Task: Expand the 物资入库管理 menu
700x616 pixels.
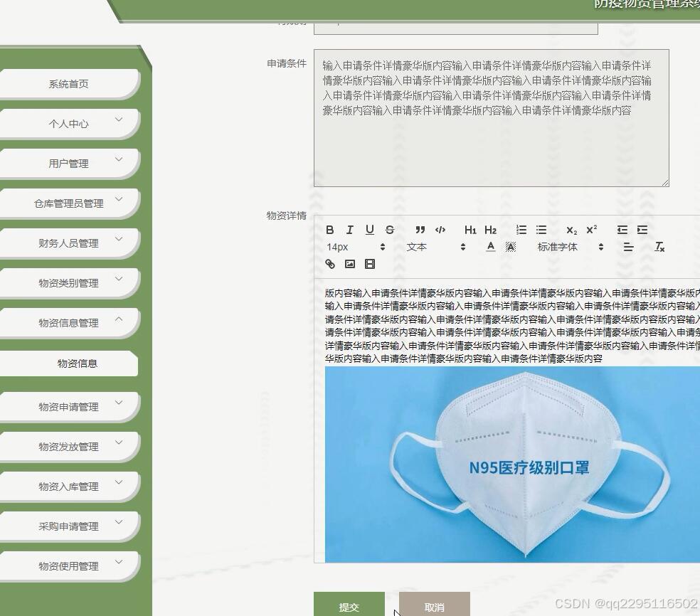Action: [68, 487]
